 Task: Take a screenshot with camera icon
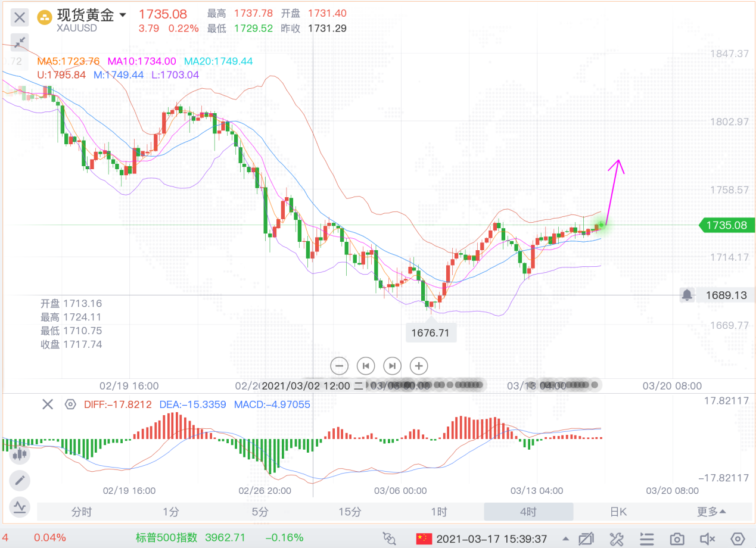click(677, 539)
